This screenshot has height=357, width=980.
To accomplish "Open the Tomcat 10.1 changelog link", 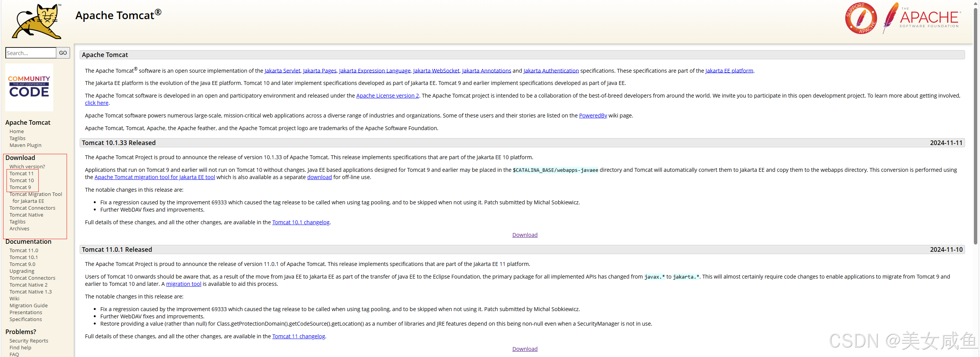I will pos(301,222).
